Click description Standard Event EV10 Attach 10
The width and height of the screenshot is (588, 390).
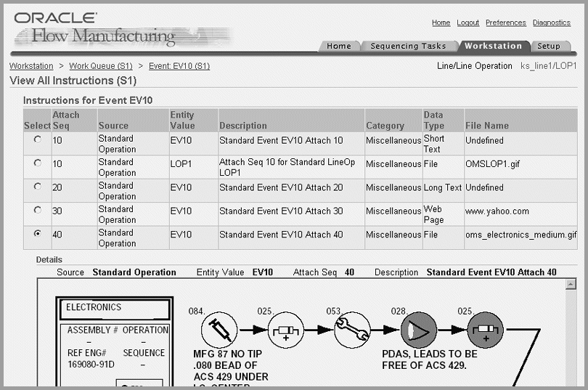point(281,140)
